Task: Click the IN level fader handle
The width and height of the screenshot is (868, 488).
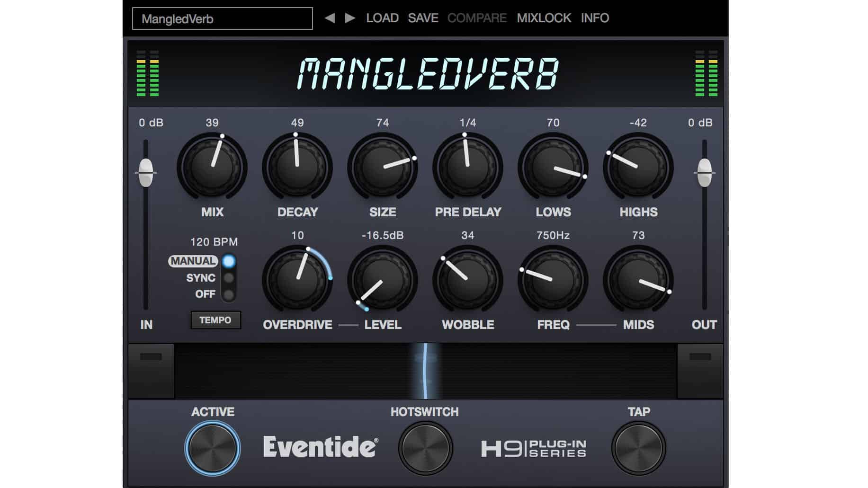Action: coord(146,173)
